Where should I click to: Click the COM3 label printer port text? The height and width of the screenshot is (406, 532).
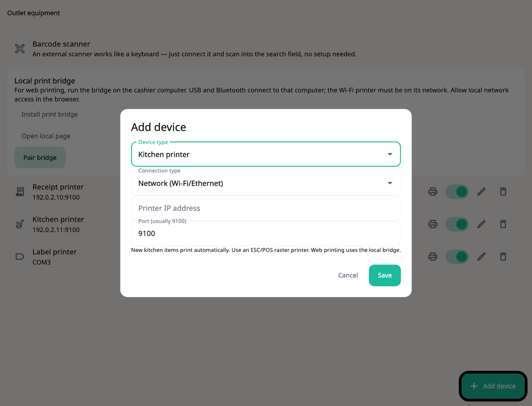[x=41, y=262]
